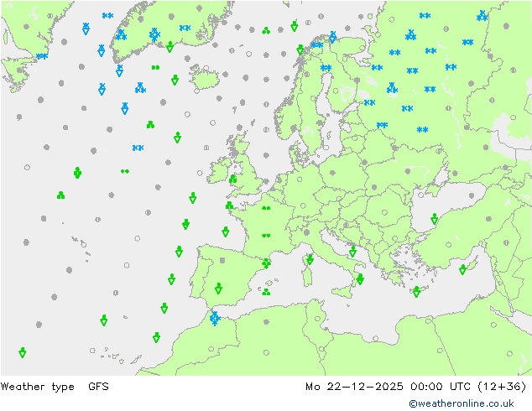Select the green shower symbol just west of Iceland
This screenshot has height=411, width=532.
(175, 80)
